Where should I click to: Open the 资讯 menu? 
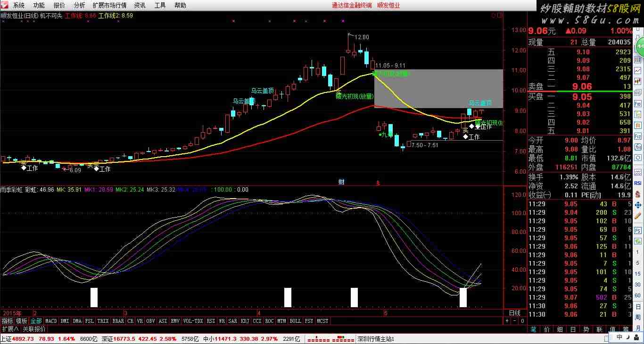[x=140, y=5]
